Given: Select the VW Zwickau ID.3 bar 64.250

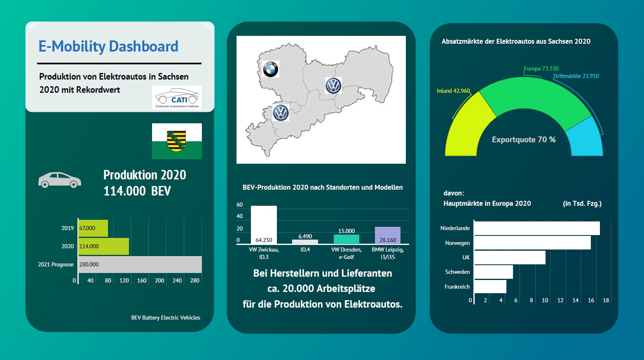Looking at the screenshot, I should [264, 225].
